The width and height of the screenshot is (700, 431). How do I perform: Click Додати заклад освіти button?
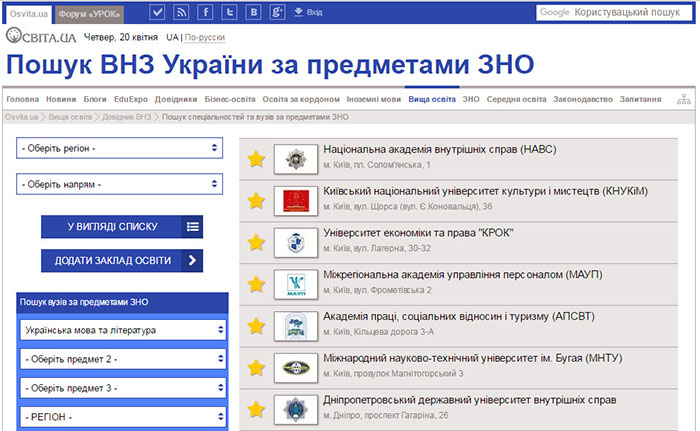click(122, 260)
